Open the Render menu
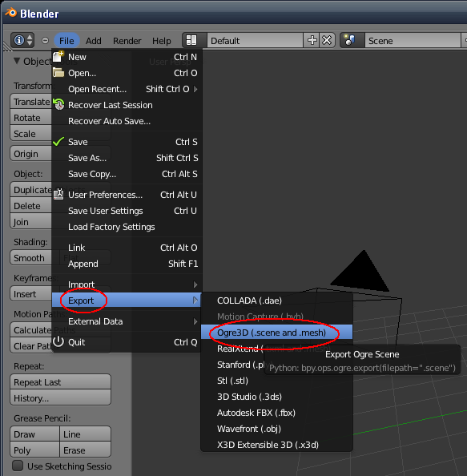The width and height of the screenshot is (467, 476). click(127, 41)
